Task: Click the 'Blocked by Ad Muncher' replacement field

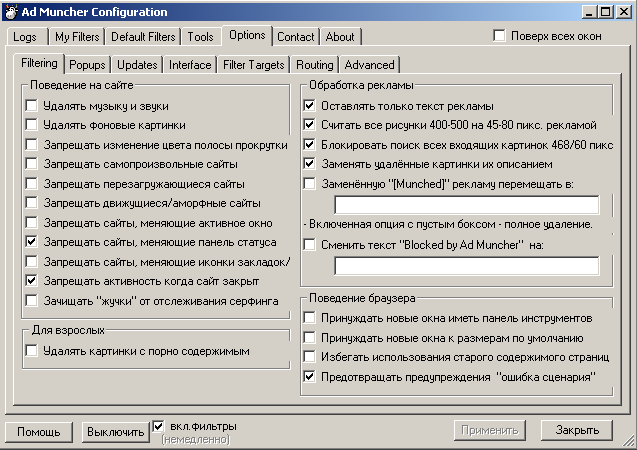Action: click(x=466, y=266)
